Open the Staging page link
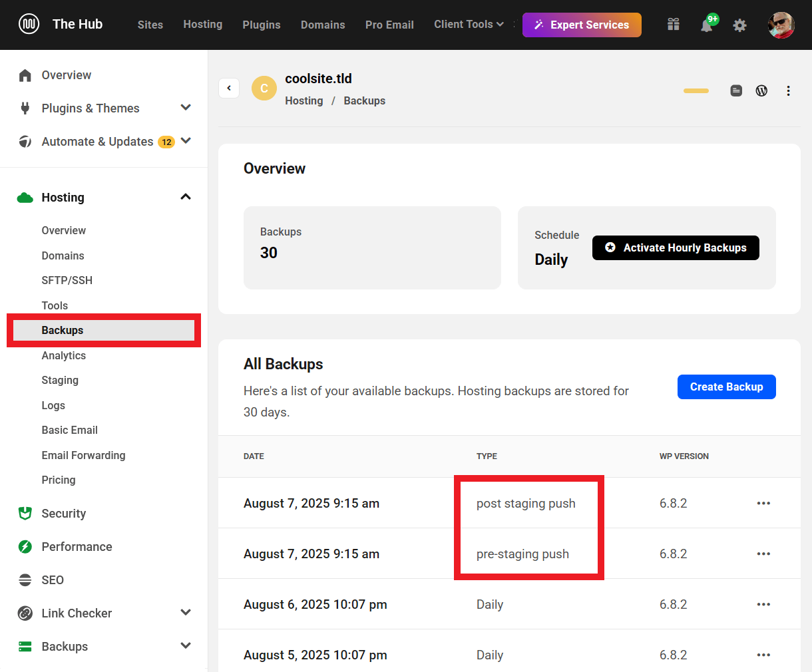 click(x=59, y=380)
